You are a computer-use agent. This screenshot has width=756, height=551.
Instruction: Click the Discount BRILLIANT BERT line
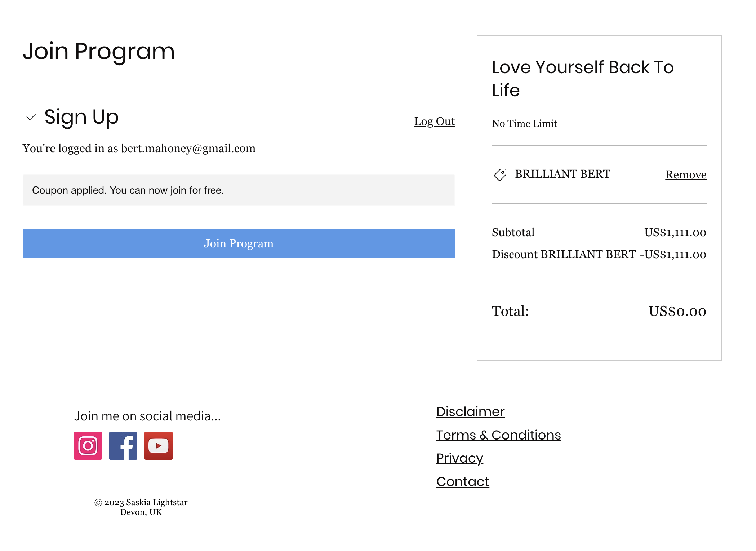(x=599, y=254)
